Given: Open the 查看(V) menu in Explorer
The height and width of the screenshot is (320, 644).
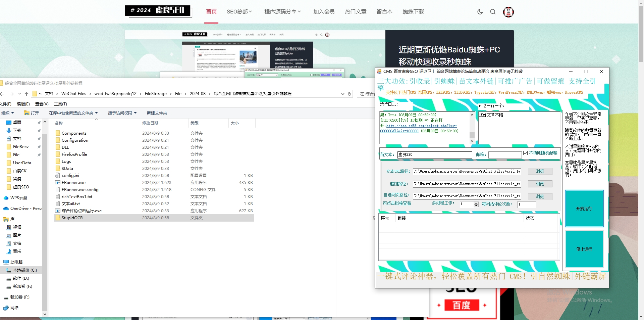Looking at the screenshot, I should [x=42, y=104].
